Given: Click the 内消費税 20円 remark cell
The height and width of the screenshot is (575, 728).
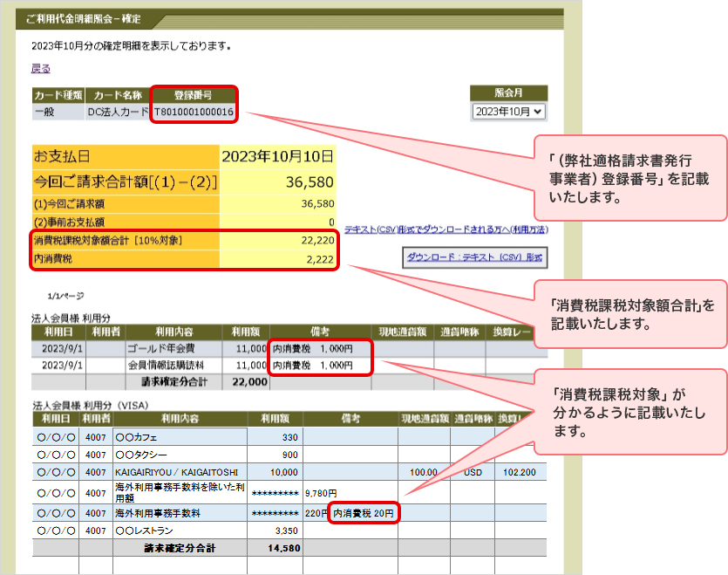Looking at the screenshot, I should click(x=364, y=514).
